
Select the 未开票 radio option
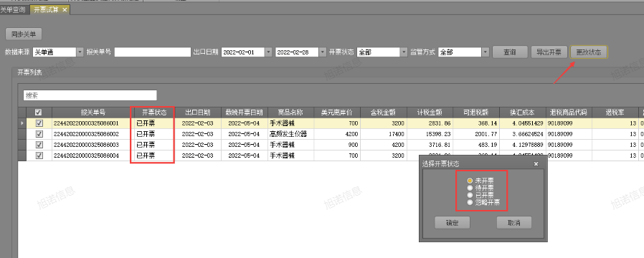(470, 181)
